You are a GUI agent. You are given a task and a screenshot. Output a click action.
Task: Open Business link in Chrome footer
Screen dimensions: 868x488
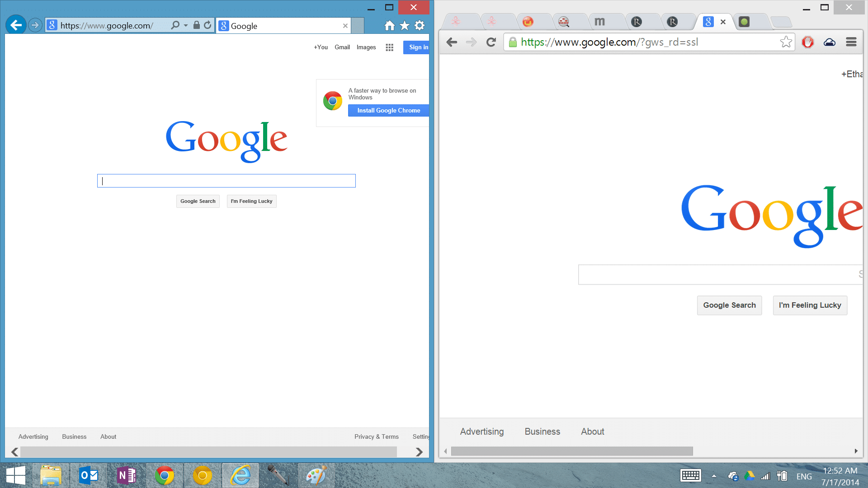pos(542,432)
